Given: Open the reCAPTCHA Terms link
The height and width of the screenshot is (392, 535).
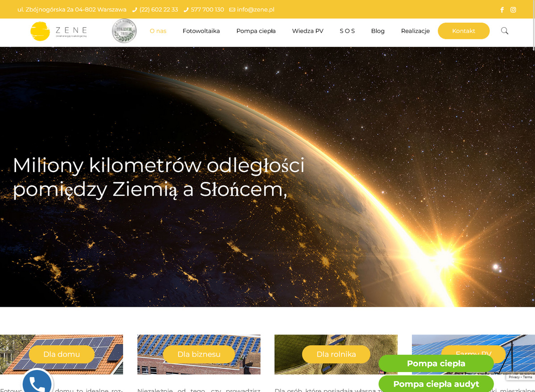Looking at the screenshot, I should (527, 377).
